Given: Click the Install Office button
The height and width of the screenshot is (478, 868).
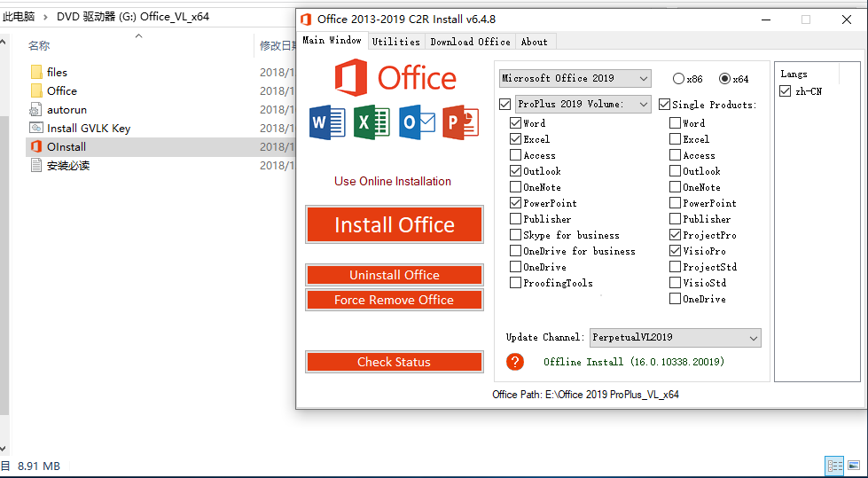Looking at the screenshot, I should (x=395, y=224).
